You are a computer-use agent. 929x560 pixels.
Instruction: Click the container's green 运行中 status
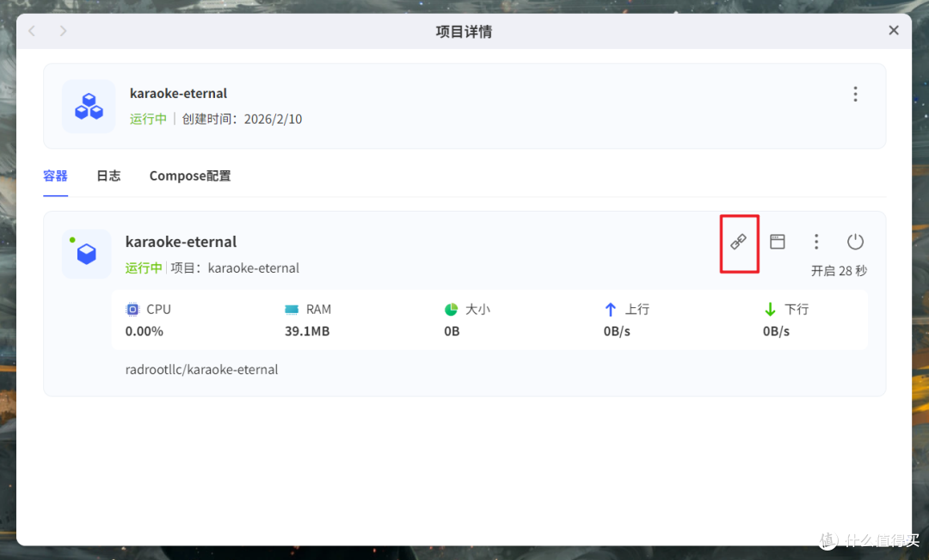tap(144, 268)
